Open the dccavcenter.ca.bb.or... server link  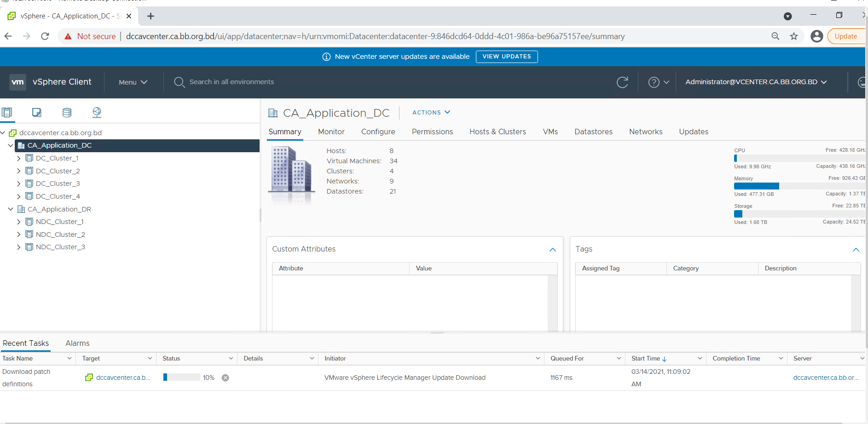(826, 378)
